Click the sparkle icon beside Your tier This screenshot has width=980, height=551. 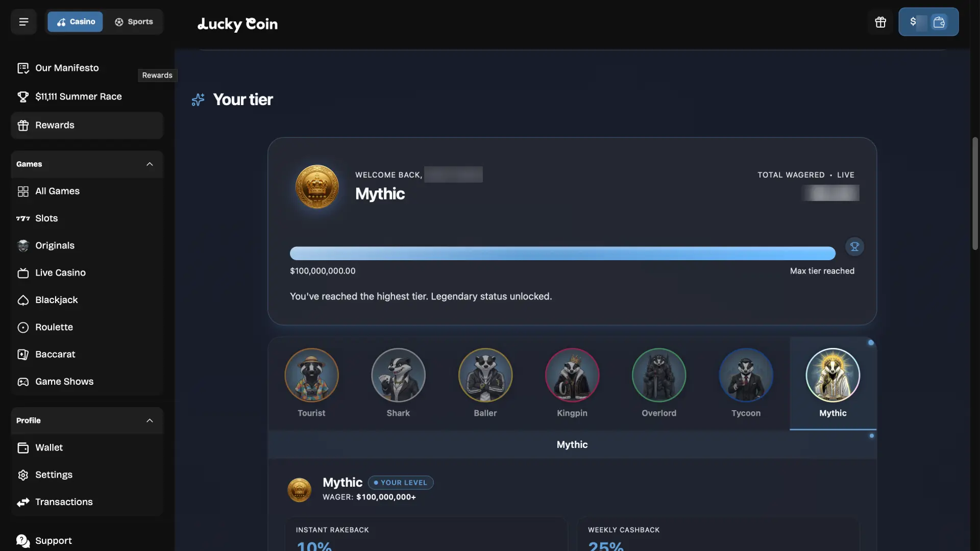[198, 99]
